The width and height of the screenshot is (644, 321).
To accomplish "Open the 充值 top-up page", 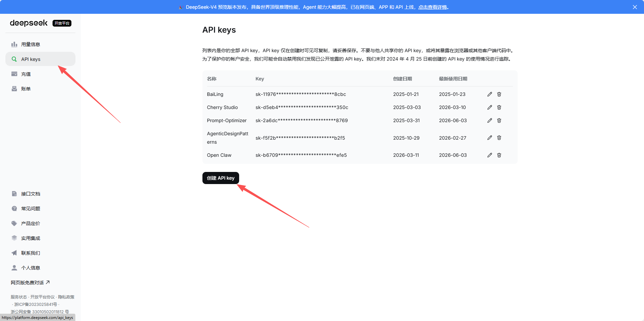I will (40, 74).
